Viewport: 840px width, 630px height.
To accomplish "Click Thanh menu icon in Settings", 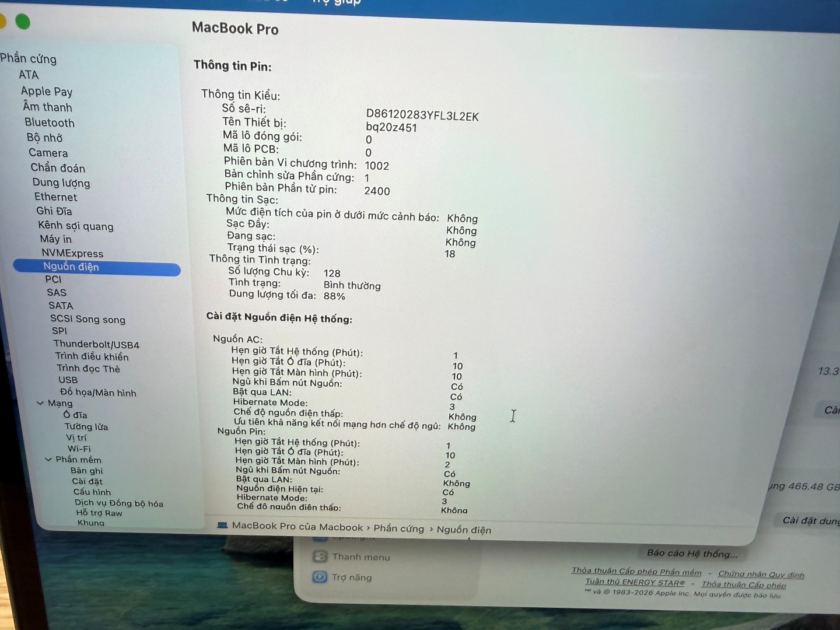I will [320, 556].
